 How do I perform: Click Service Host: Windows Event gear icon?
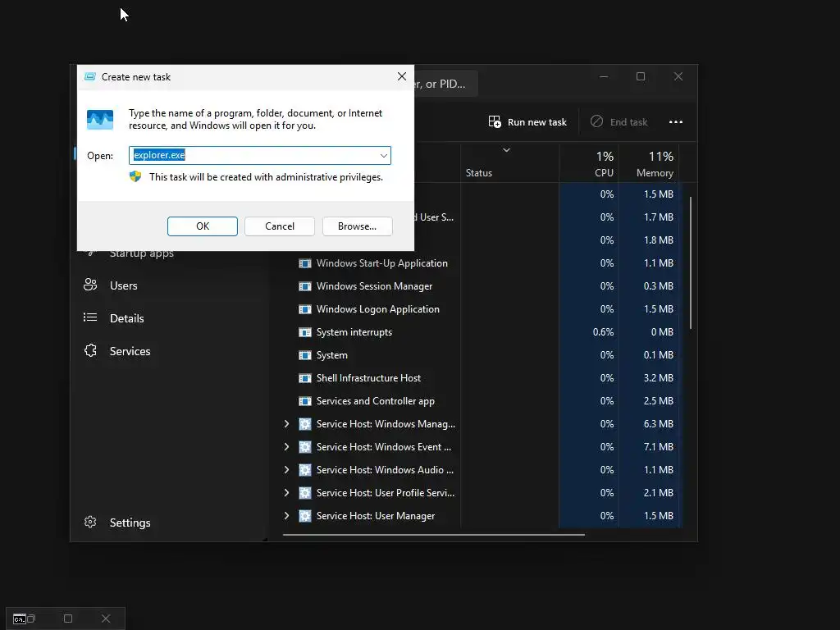(305, 447)
